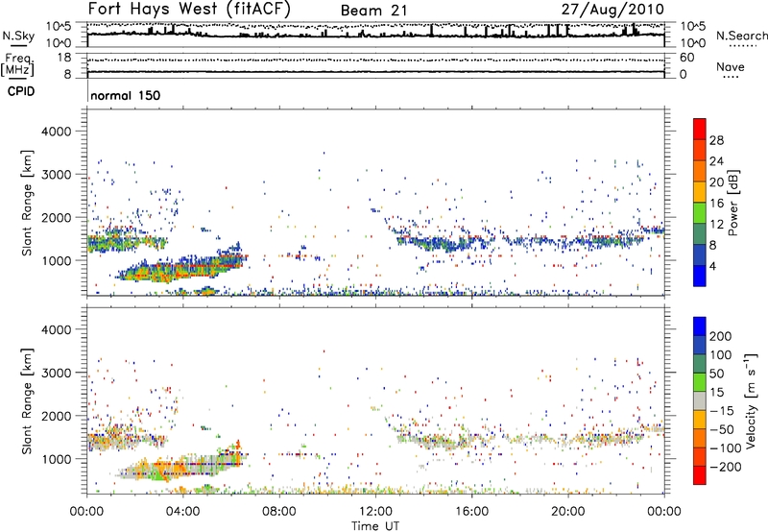
Task: Pick the yellow -50 to -15 Velocity swatch
Action: (700, 420)
